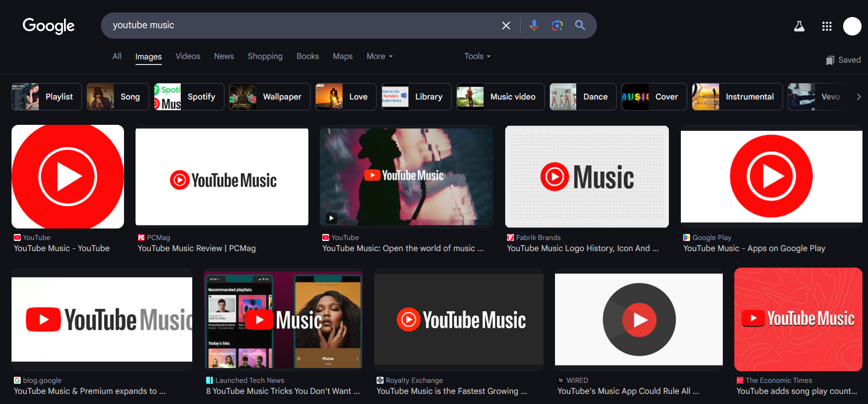Image resolution: width=868 pixels, height=404 pixels.
Task: Open the Royalty Exchange dark logo thumbnail
Action: coord(459,320)
